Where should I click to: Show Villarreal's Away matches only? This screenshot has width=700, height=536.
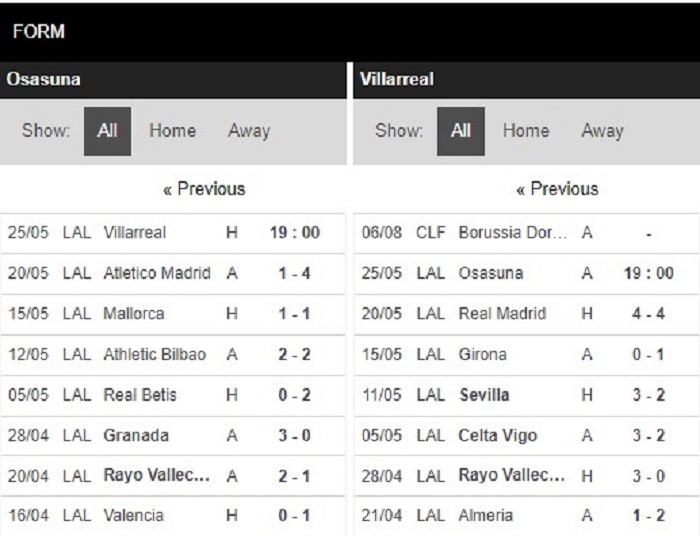(x=602, y=131)
